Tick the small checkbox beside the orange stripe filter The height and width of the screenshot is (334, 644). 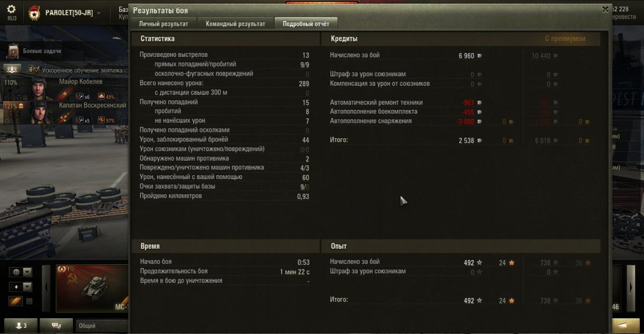(29, 301)
